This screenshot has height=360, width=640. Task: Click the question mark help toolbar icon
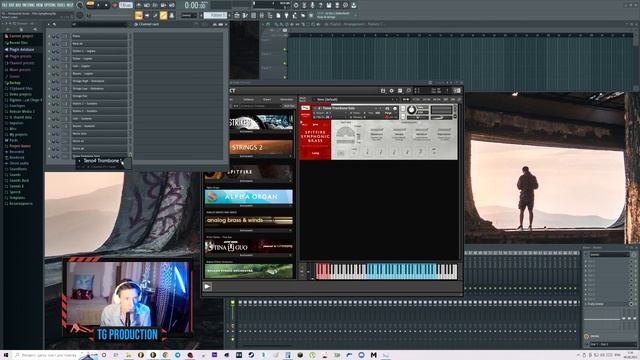point(320,5)
